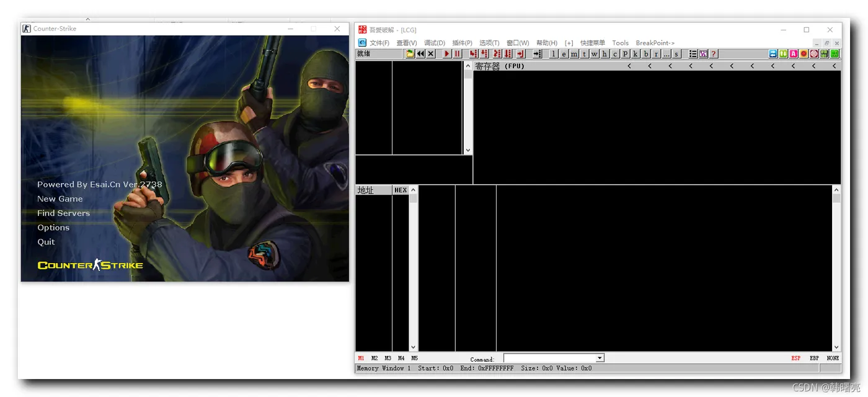Click the 寄存器 (FPU) registers header

pyautogui.click(x=500, y=66)
